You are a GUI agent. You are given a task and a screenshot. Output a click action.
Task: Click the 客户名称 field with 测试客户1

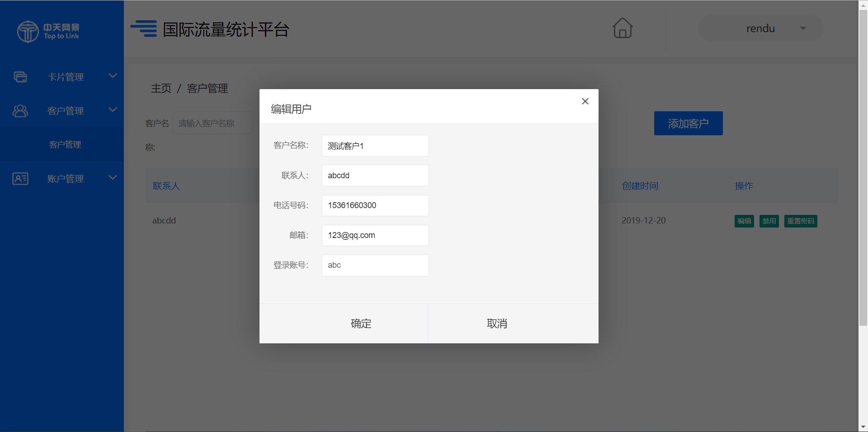[375, 146]
